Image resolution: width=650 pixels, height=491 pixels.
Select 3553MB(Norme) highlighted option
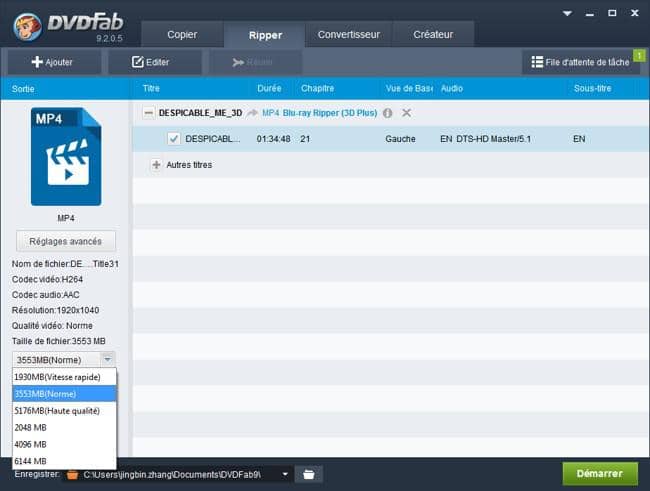tap(64, 394)
